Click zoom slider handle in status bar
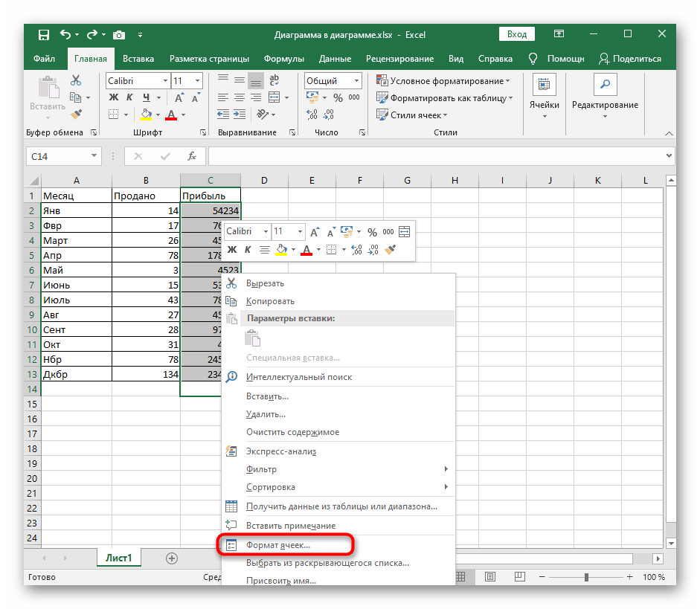The image size is (700, 609). [x=586, y=577]
